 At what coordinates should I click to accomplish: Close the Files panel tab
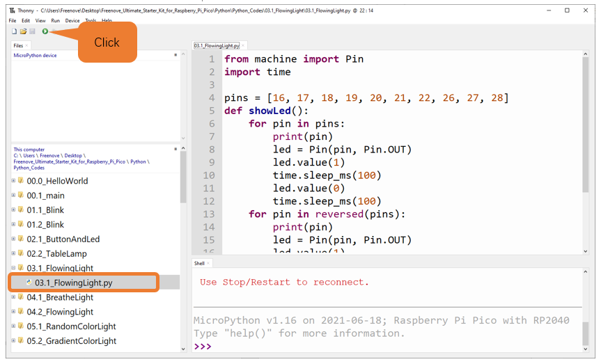coord(26,46)
